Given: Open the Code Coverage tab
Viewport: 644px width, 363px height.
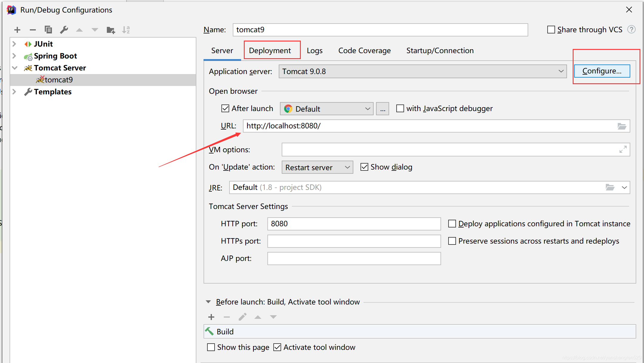Looking at the screenshot, I should 364,50.
